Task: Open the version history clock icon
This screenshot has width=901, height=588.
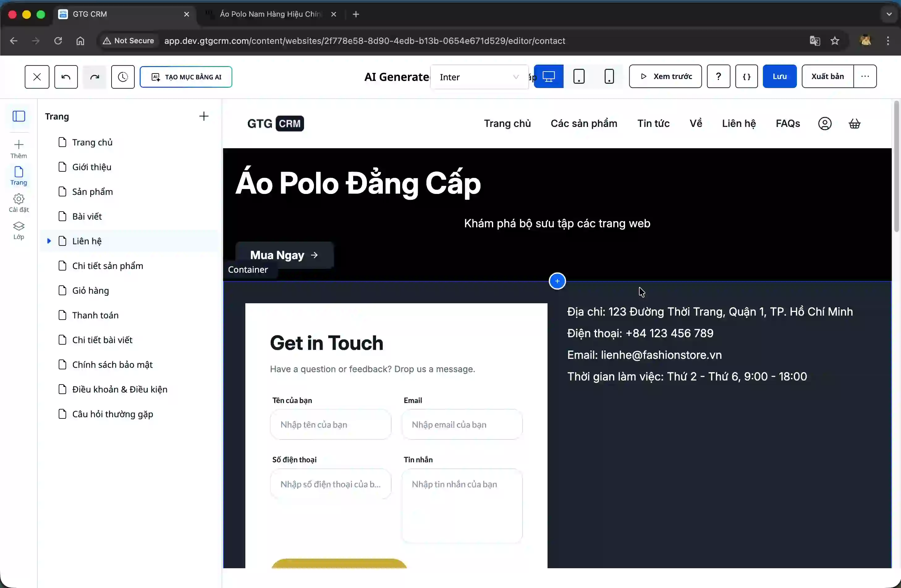Action: [123, 76]
